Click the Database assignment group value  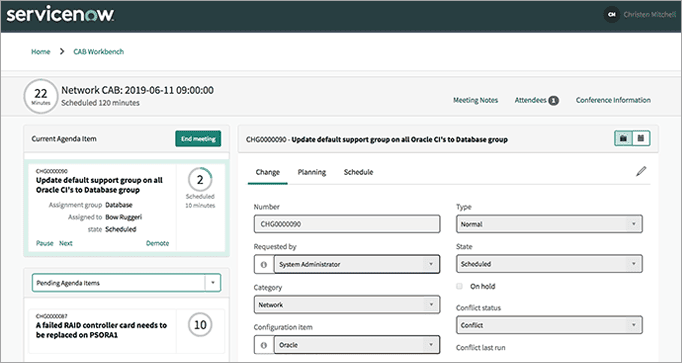tap(119, 205)
